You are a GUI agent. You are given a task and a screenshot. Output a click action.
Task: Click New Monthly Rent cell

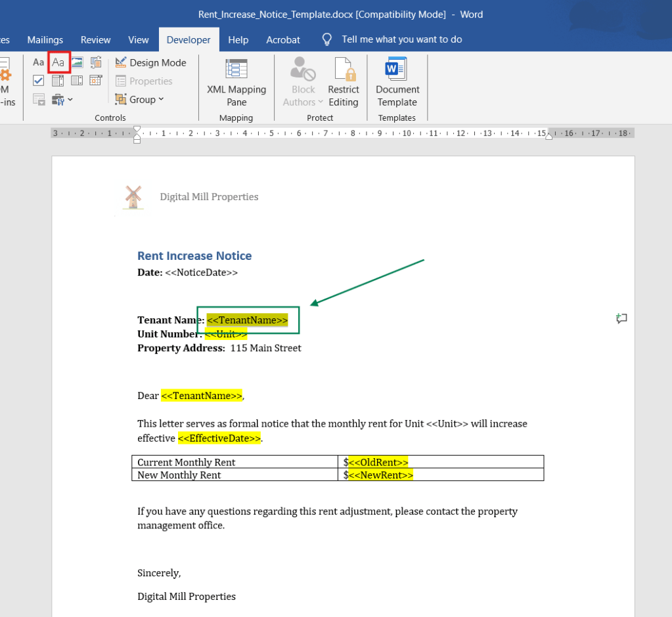(235, 475)
